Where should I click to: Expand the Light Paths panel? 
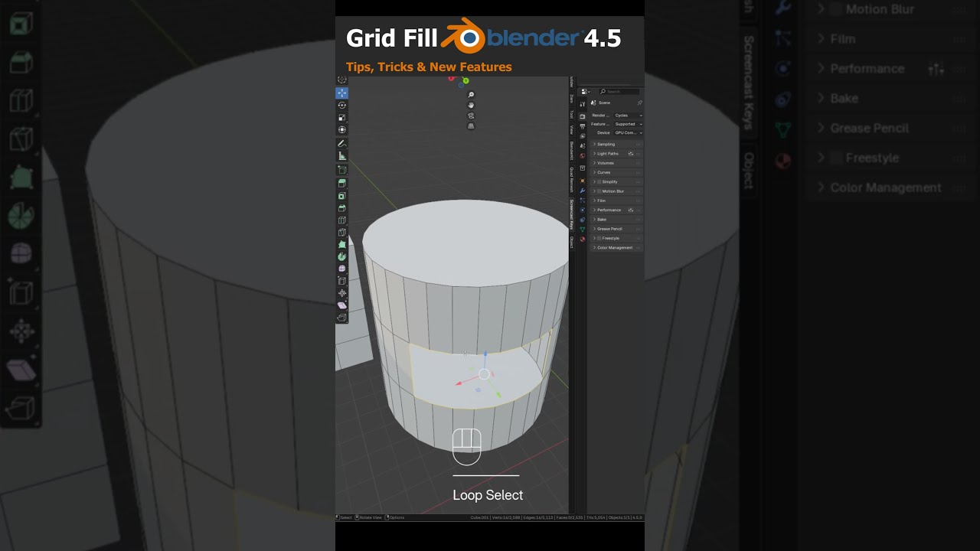point(616,154)
